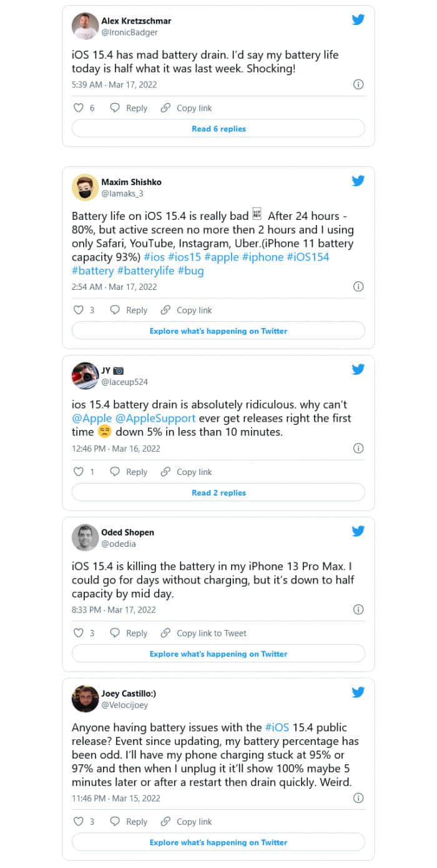This screenshot has height=868, width=437.
Task: Expand Read 2 replies on JY's tweet
Action: pos(219,492)
